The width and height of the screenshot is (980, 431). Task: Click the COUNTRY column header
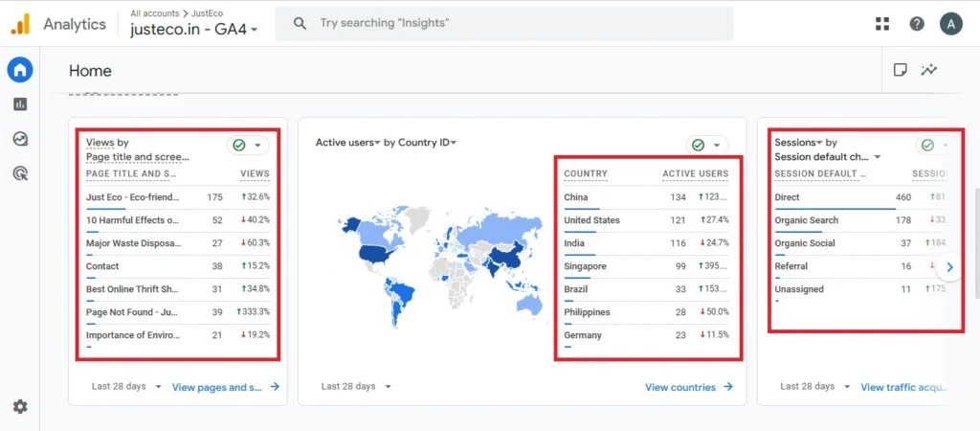[586, 174]
